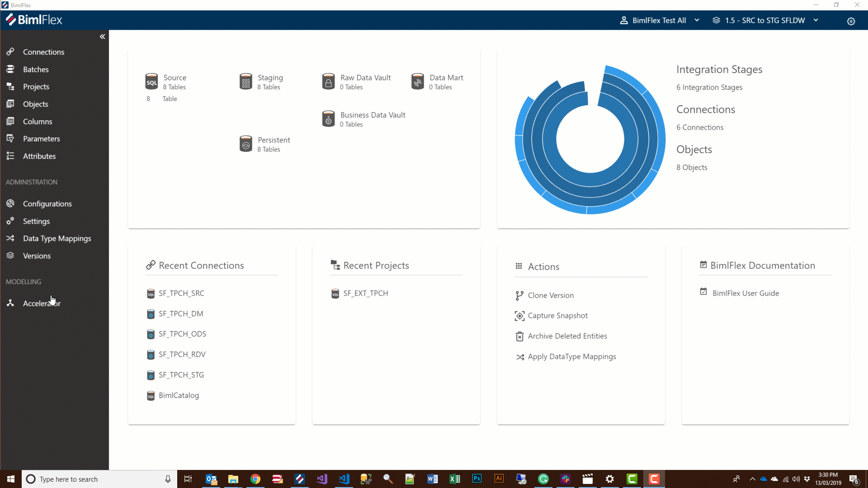Click the innermost ring of the donut chart
868x488 pixels.
pos(590,180)
